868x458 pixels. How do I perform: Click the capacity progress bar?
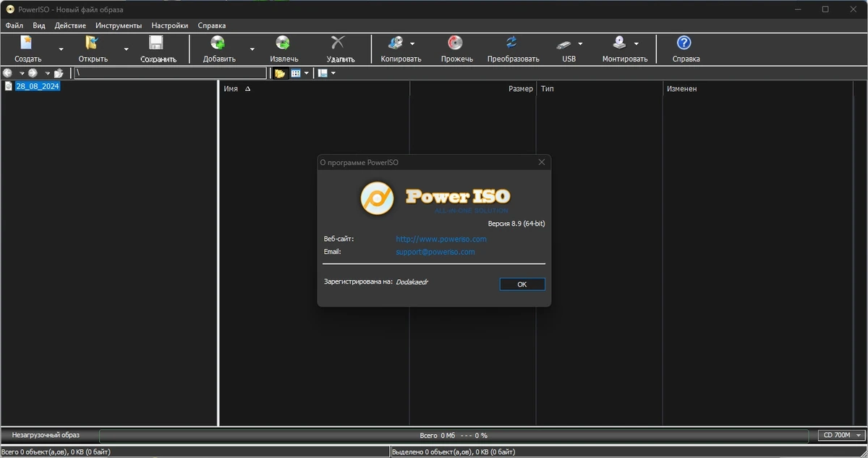(454, 436)
